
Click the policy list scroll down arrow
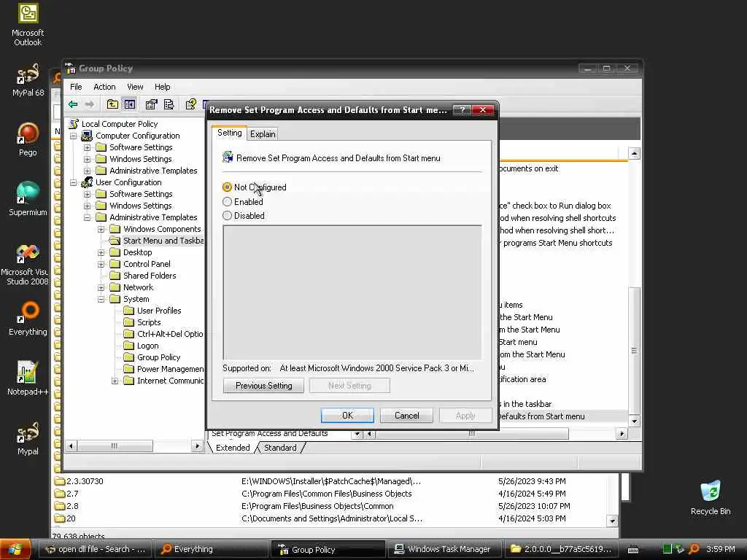click(x=634, y=421)
